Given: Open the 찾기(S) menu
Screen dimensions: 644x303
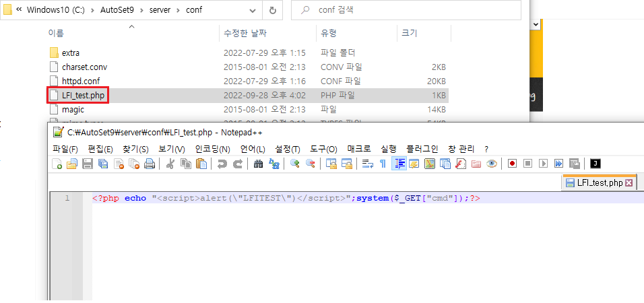Looking at the screenshot, I should [135, 149].
